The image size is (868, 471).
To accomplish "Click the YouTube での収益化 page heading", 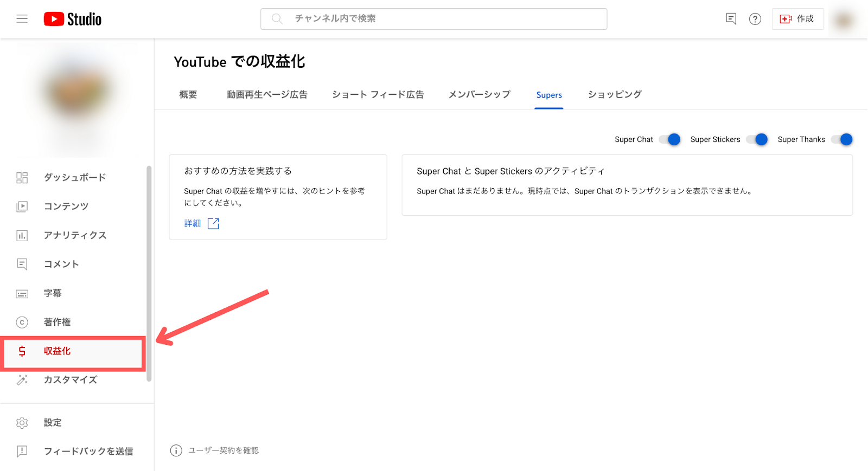I will (x=239, y=62).
